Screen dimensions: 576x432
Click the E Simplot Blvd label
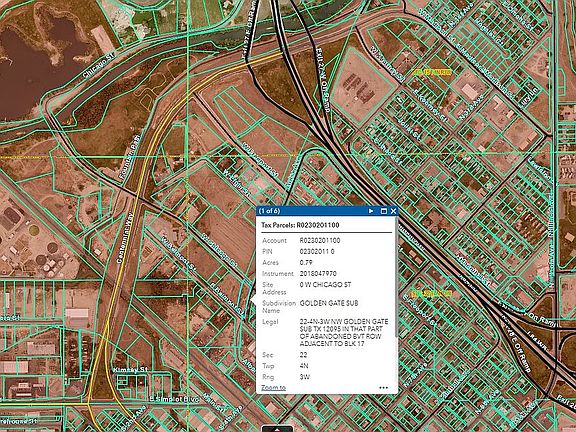click(174, 399)
